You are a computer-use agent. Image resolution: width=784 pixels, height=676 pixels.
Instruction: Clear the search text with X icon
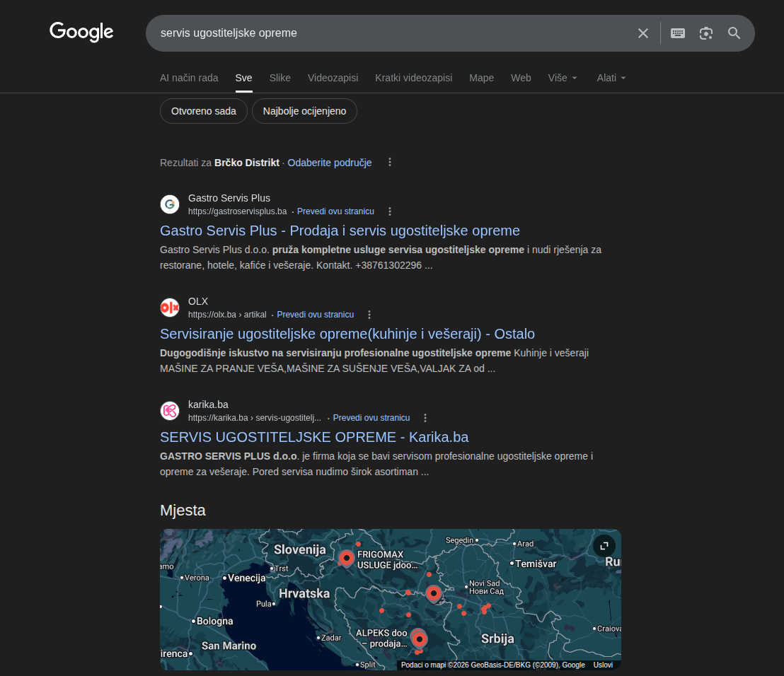click(642, 33)
